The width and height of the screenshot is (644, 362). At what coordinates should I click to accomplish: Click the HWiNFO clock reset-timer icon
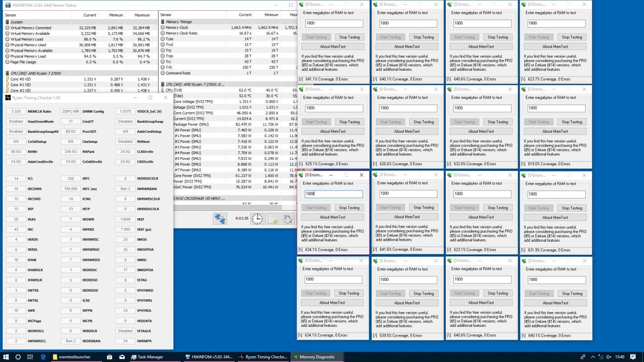pyautogui.click(x=257, y=219)
